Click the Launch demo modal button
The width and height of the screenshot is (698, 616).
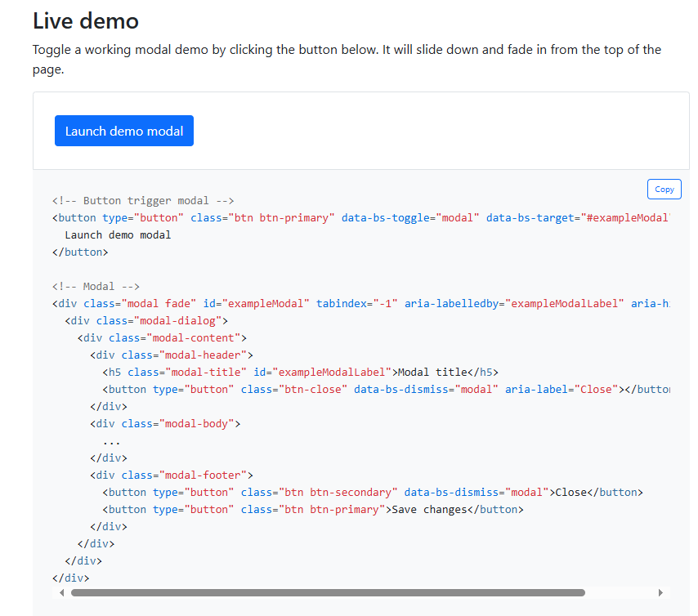click(123, 131)
